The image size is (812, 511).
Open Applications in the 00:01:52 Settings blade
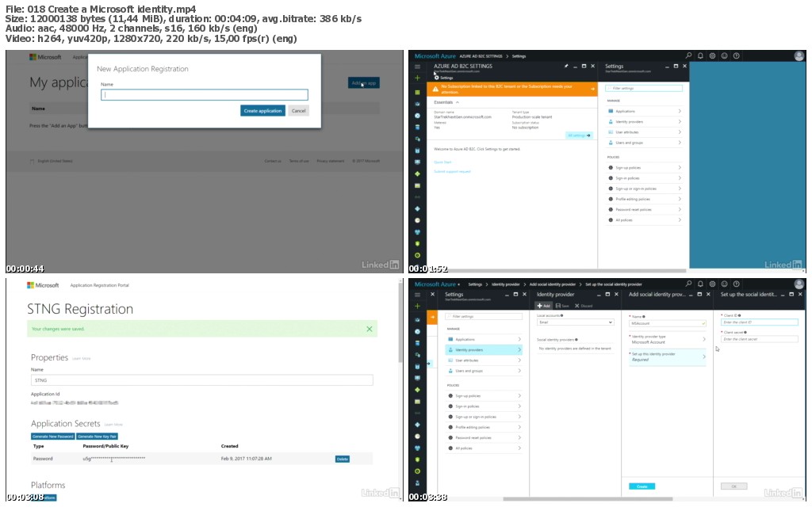click(644, 111)
